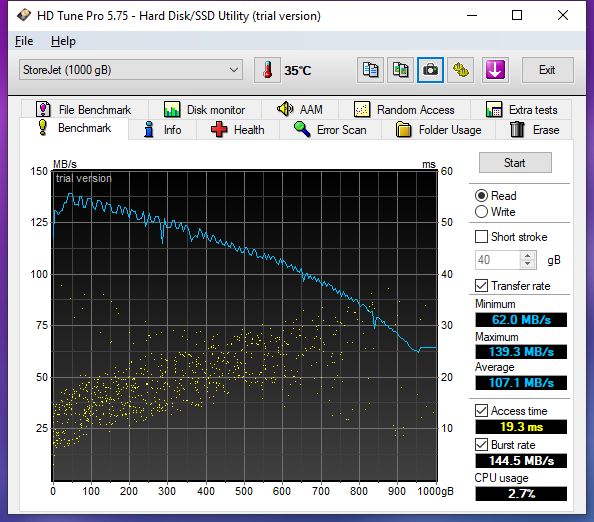The image size is (594, 522).
Task: Decrease short stroke value with down arrow
Action: pyautogui.click(x=527, y=264)
